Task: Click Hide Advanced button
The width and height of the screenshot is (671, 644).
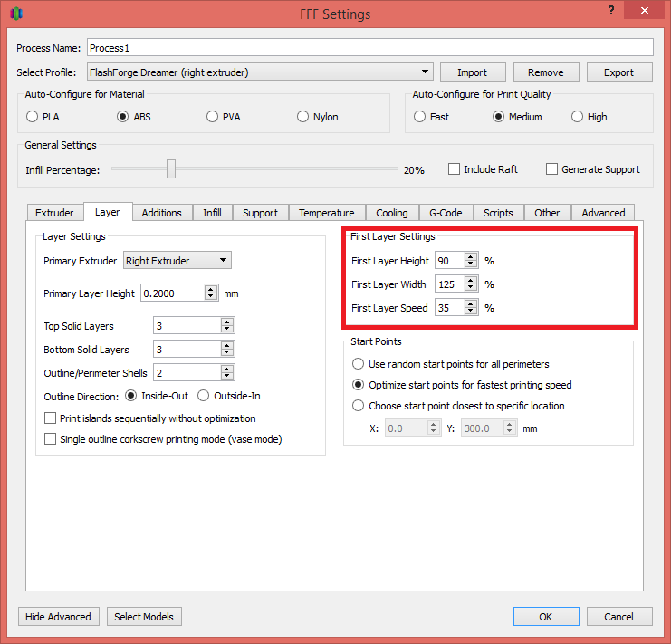Action: [59, 616]
